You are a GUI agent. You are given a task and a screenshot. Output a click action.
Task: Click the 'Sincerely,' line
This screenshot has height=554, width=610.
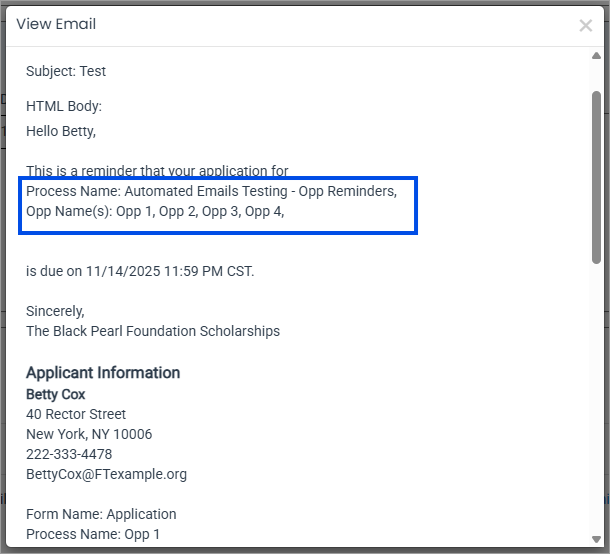tap(55, 311)
